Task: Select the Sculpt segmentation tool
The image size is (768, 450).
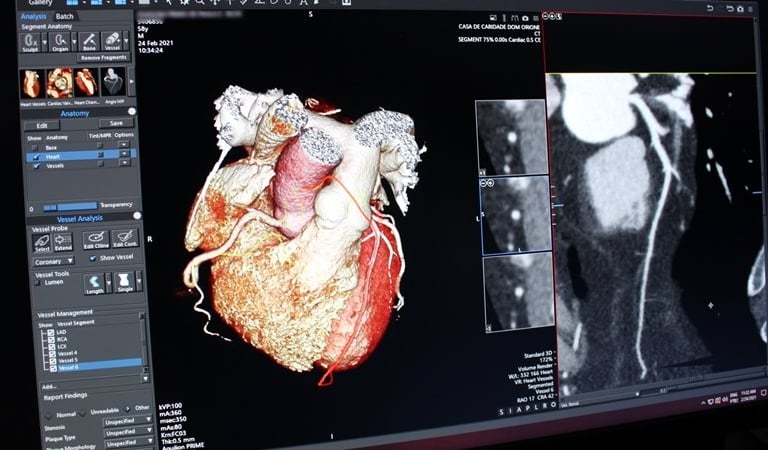Action: coord(30,42)
